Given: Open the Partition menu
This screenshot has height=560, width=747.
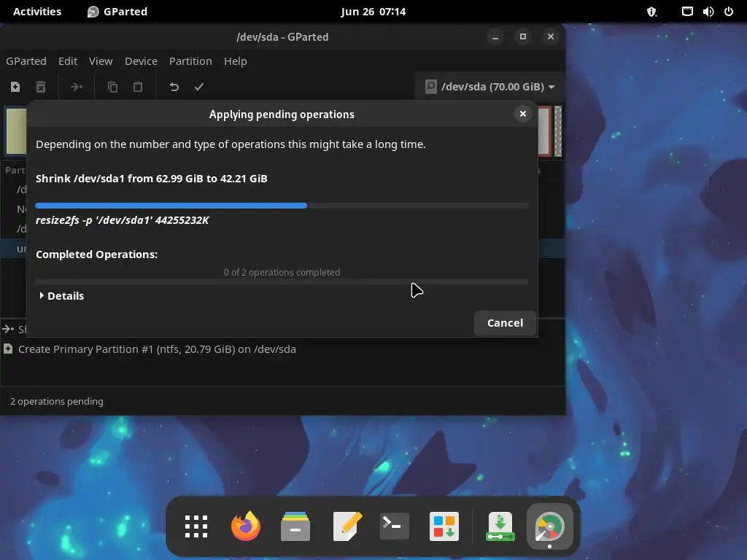Looking at the screenshot, I should [190, 61].
